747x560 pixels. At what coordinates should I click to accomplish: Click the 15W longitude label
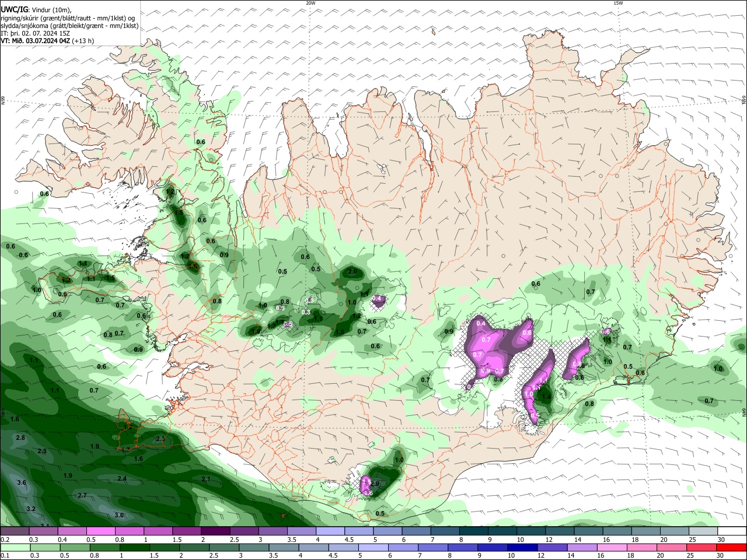click(x=617, y=3)
